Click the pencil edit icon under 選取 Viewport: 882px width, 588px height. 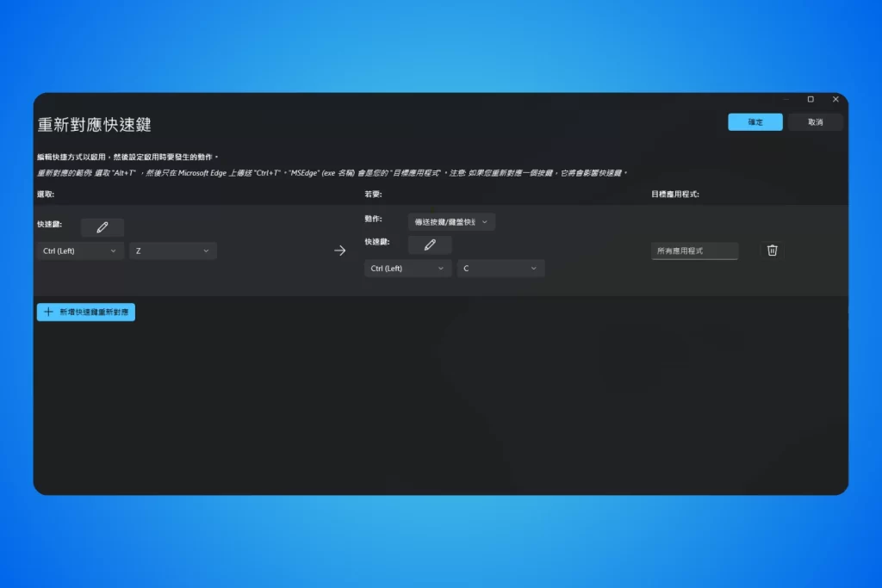click(x=102, y=227)
